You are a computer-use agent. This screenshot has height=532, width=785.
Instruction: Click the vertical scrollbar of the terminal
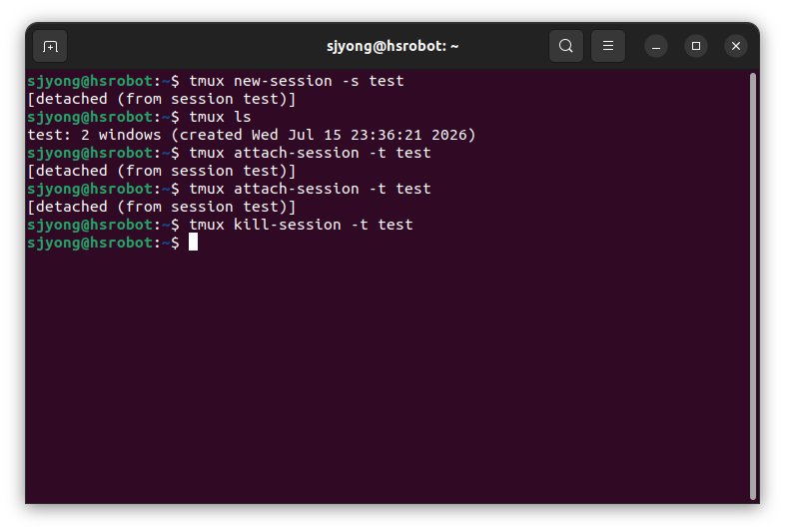click(752, 286)
